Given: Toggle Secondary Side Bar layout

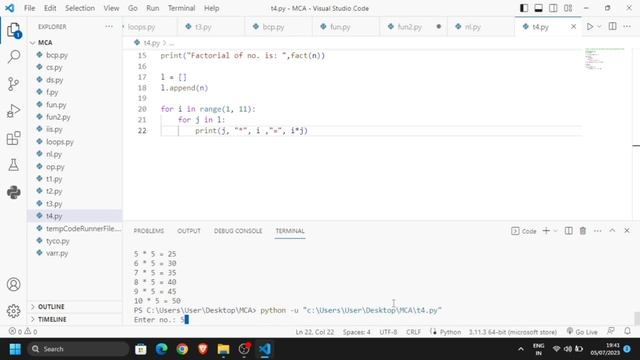Looking at the screenshot, I should (x=553, y=8).
